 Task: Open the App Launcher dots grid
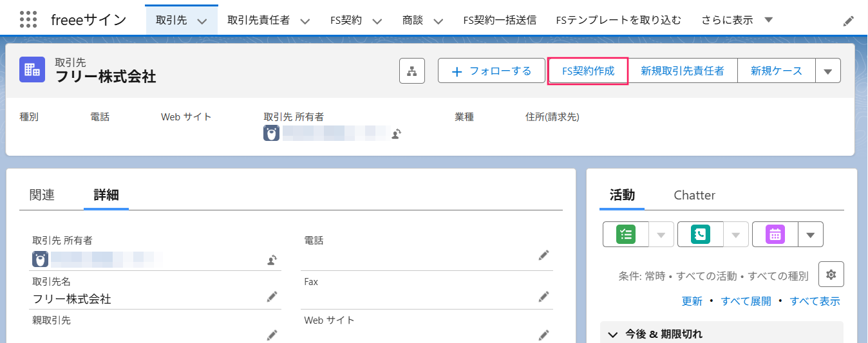pos(28,20)
